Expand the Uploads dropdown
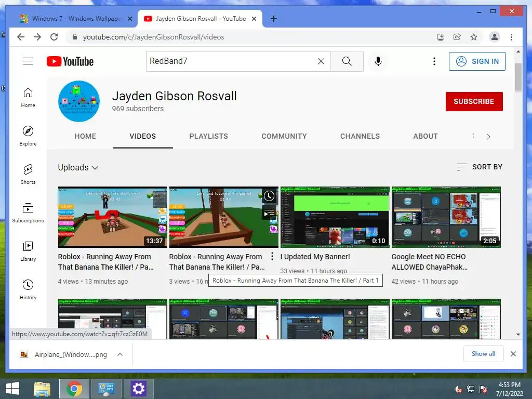Image resolution: width=532 pixels, height=399 pixels. (78, 168)
